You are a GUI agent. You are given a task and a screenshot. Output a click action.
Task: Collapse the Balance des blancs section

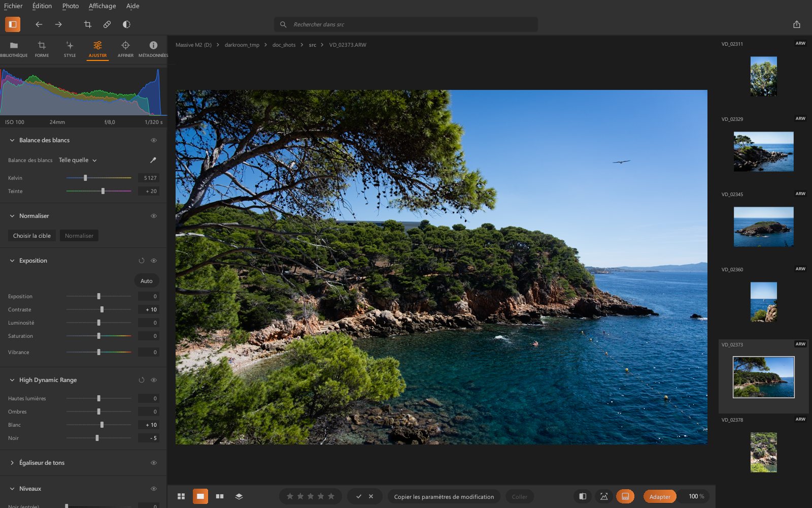click(12, 140)
